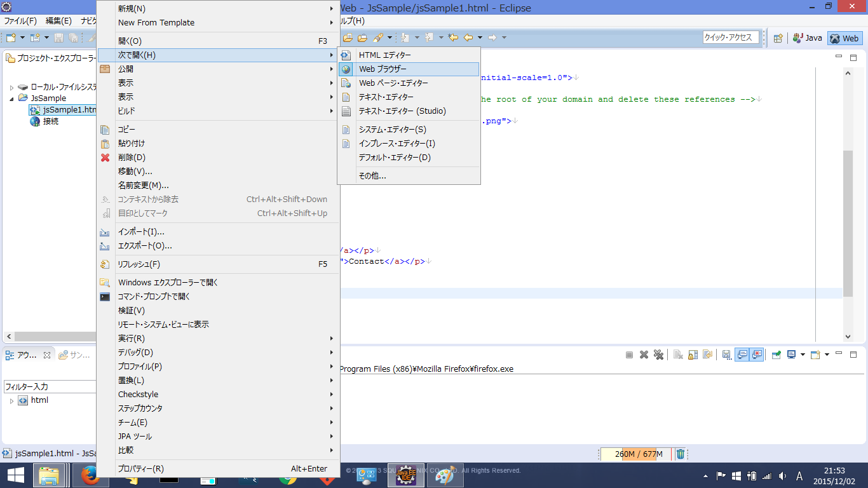Screen dimensions: 868x488
Task: Open Paint from the taskbar
Action: point(445,475)
